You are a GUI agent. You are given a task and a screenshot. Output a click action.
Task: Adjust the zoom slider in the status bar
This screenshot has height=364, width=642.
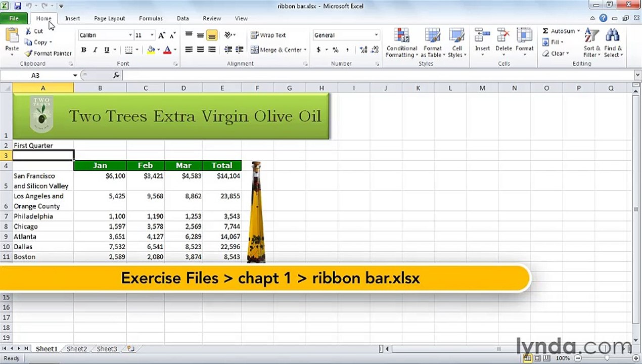coord(607,358)
